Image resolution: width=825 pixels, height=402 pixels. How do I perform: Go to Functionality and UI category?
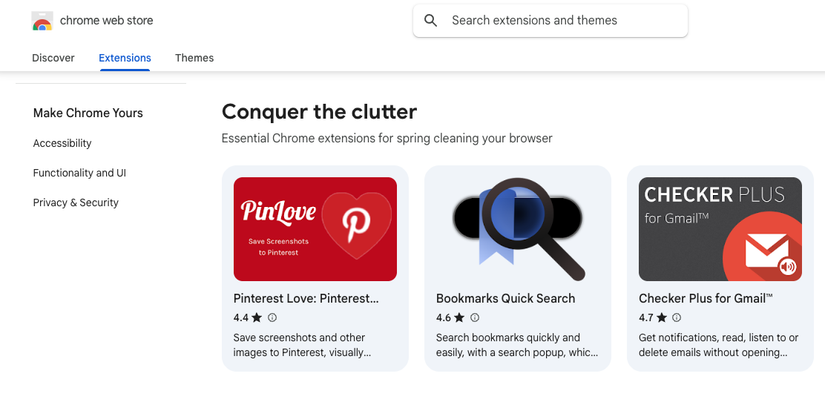click(x=79, y=173)
